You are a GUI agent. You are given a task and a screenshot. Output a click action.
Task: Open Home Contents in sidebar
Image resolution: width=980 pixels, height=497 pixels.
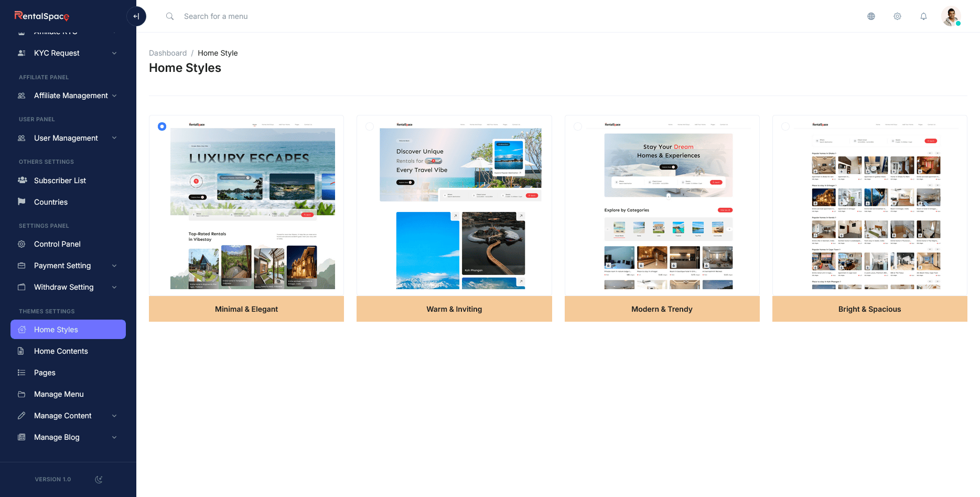coord(61,351)
